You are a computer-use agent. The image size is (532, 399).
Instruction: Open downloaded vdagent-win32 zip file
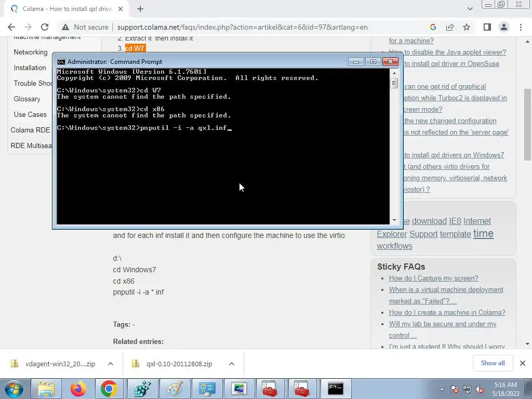click(54, 364)
